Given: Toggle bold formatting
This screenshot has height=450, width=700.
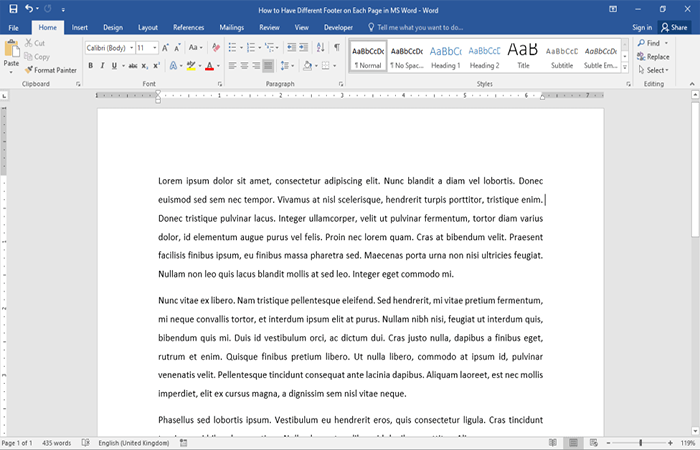Looking at the screenshot, I should pos(90,66).
